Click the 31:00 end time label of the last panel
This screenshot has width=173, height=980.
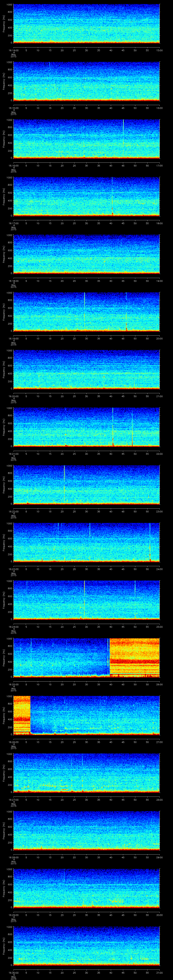(160, 972)
